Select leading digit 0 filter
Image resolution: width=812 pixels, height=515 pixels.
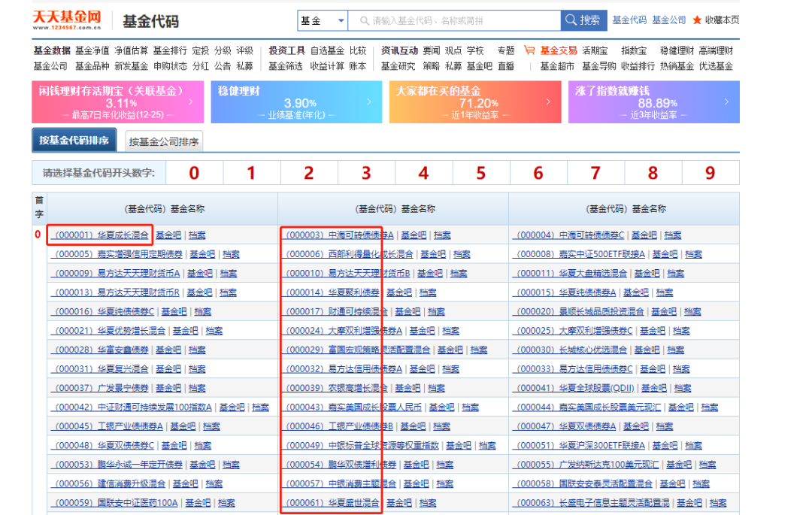click(194, 173)
